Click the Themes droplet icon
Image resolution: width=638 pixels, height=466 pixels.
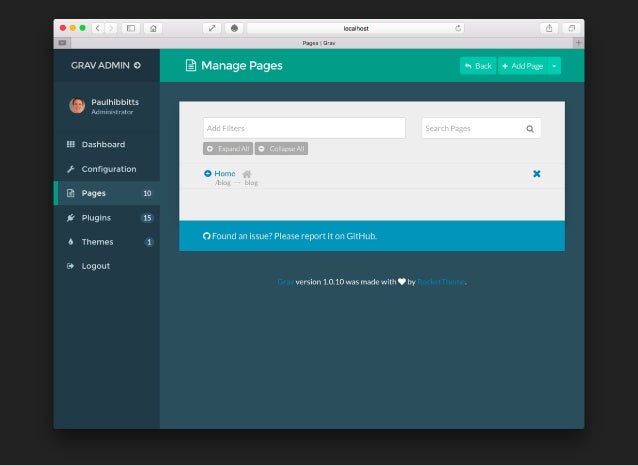tap(71, 242)
